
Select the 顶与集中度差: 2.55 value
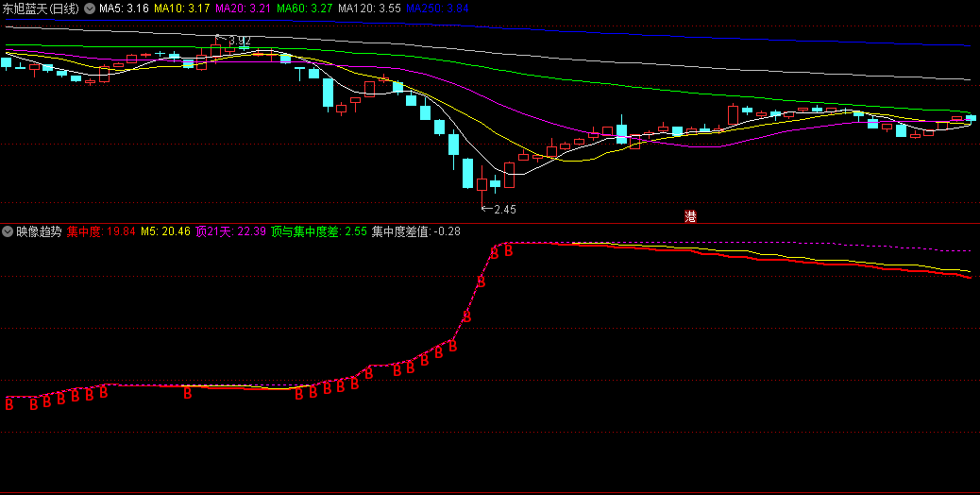tap(319, 231)
